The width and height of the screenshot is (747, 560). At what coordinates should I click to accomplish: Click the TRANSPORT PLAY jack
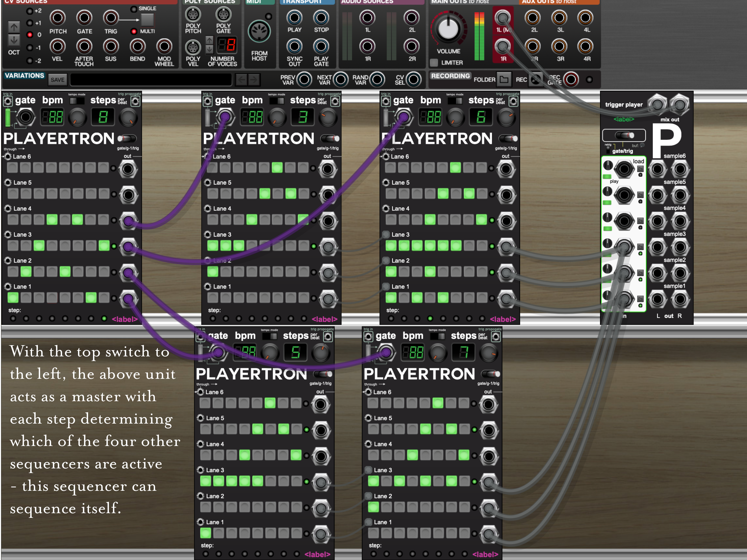294,17
